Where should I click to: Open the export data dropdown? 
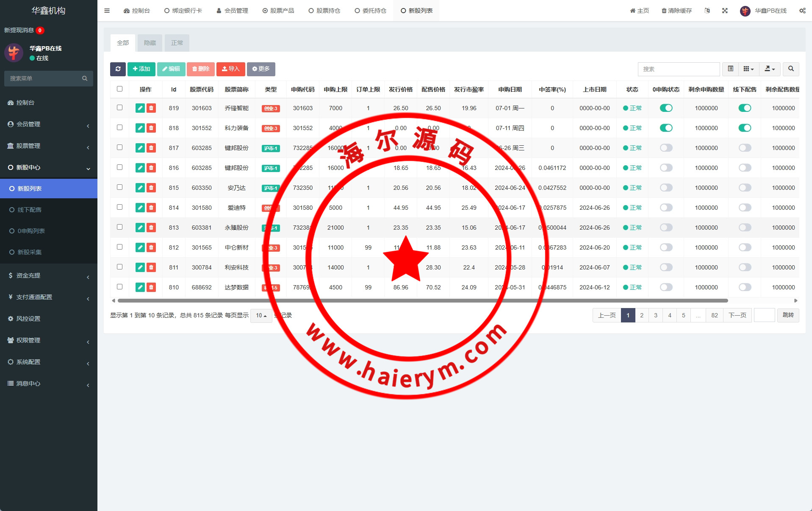click(x=770, y=69)
